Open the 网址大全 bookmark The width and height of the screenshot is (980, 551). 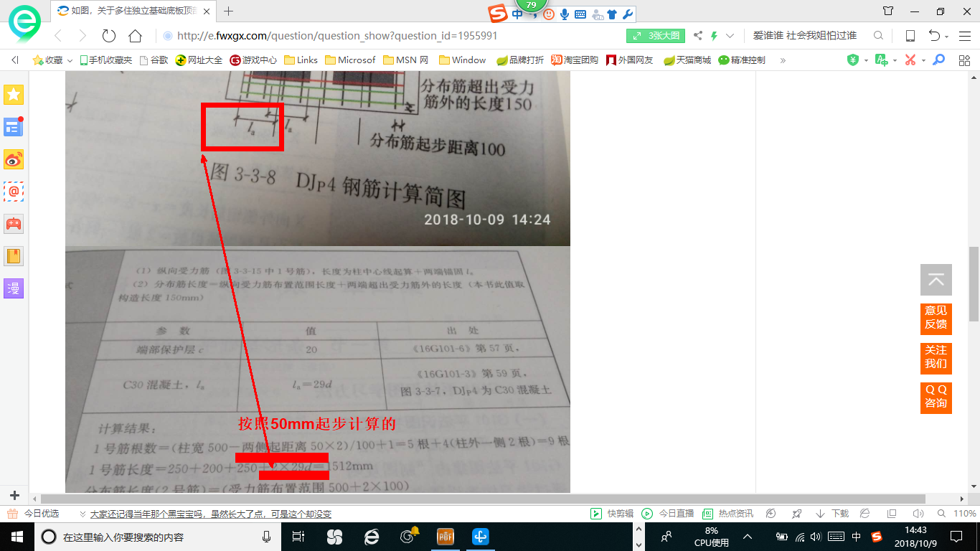[199, 60]
